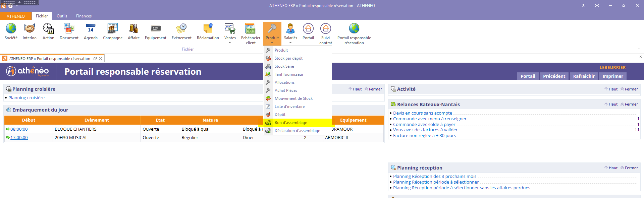This screenshot has height=198, width=644.
Task: Open Devis en cours sans acompte link
Action: (423, 113)
